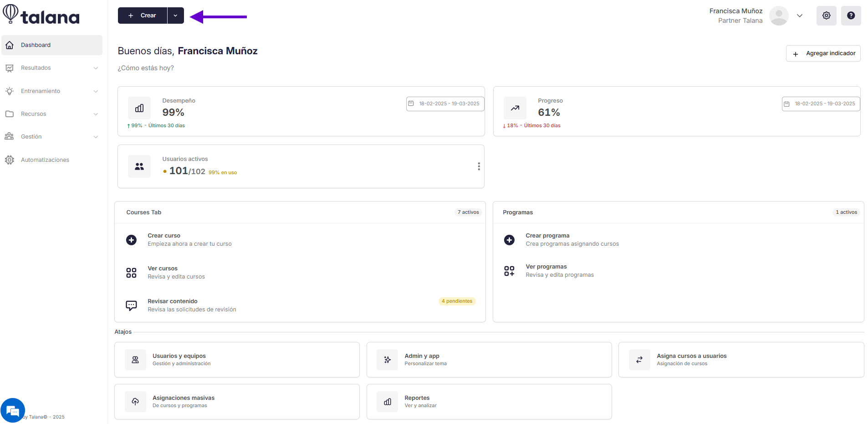
Task: Click the Revisar contenido chat icon
Action: coord(131,305)
